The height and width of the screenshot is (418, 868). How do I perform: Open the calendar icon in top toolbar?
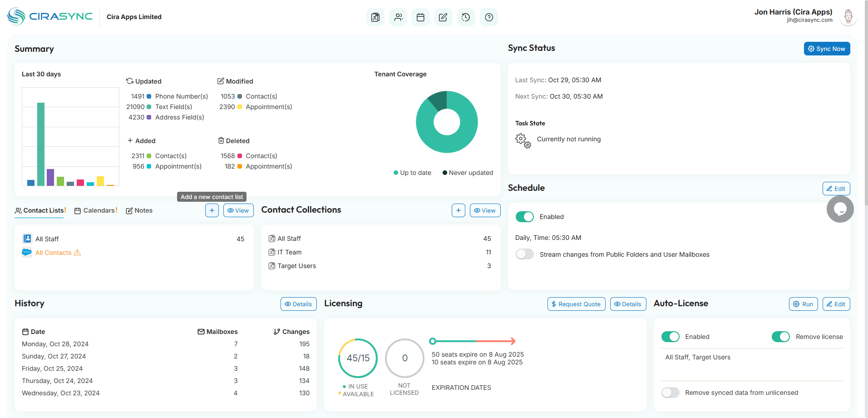(x=420, y=17)
